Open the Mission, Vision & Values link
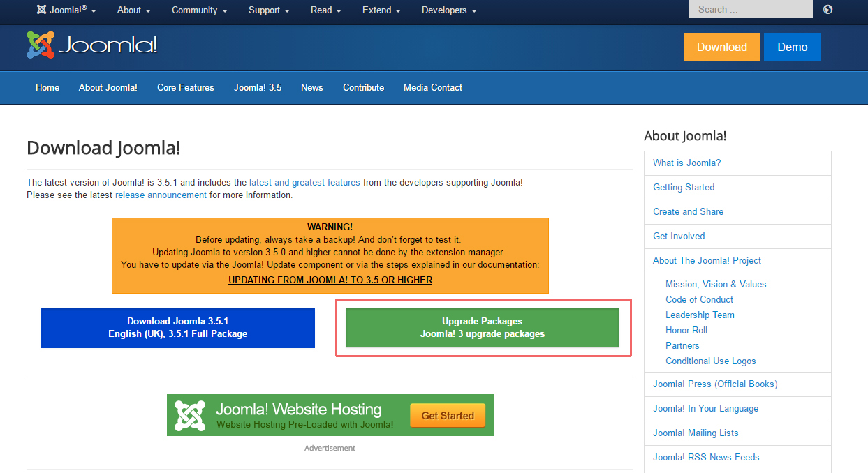 [x=716, y=284]
